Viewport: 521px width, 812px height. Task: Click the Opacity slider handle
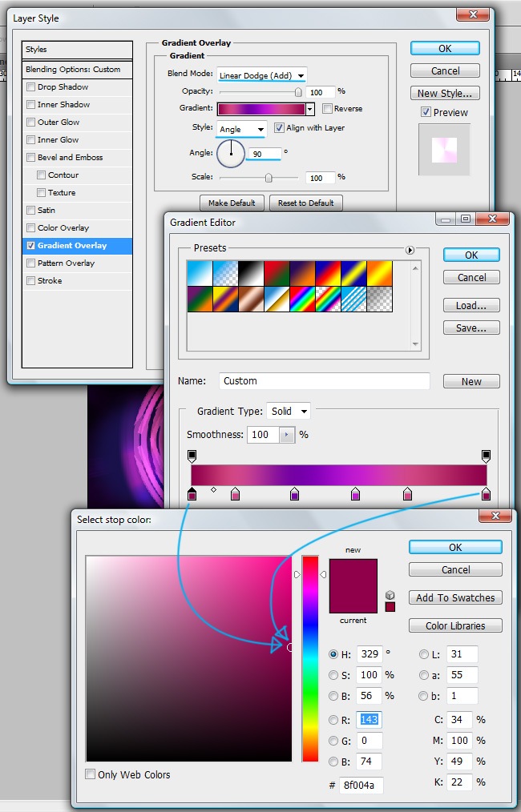[298, 92]
